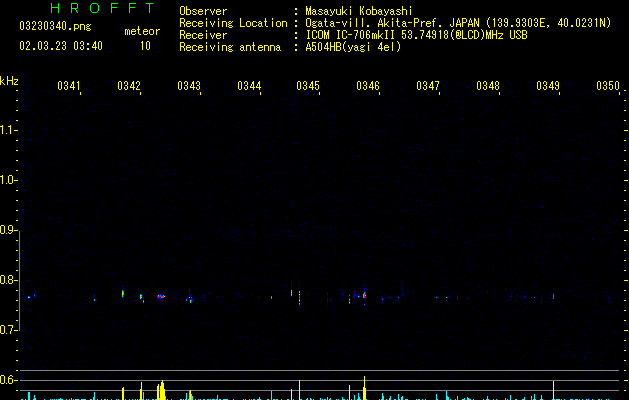Click the date stamp 02.03.23 03:40
This screenshot has height=400, width=629.
[61, 46]
